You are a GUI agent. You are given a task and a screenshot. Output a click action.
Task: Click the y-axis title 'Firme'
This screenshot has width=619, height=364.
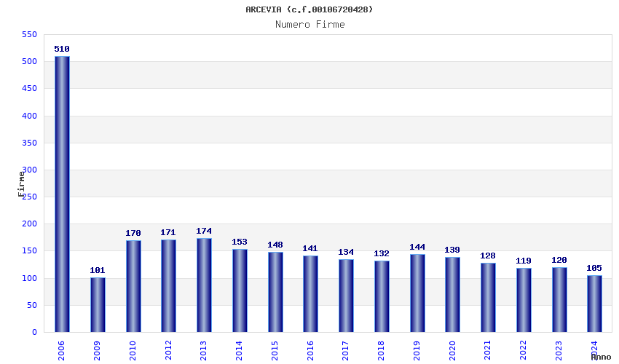[21, 184]
